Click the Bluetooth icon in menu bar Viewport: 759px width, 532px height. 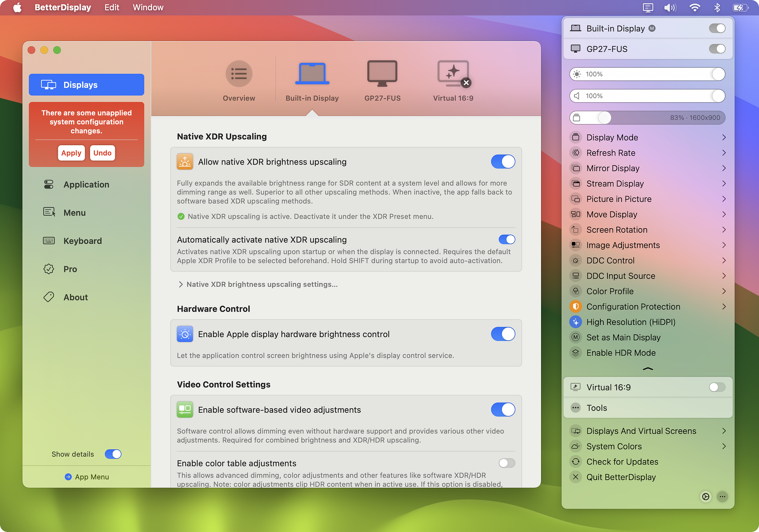(717, 7)
